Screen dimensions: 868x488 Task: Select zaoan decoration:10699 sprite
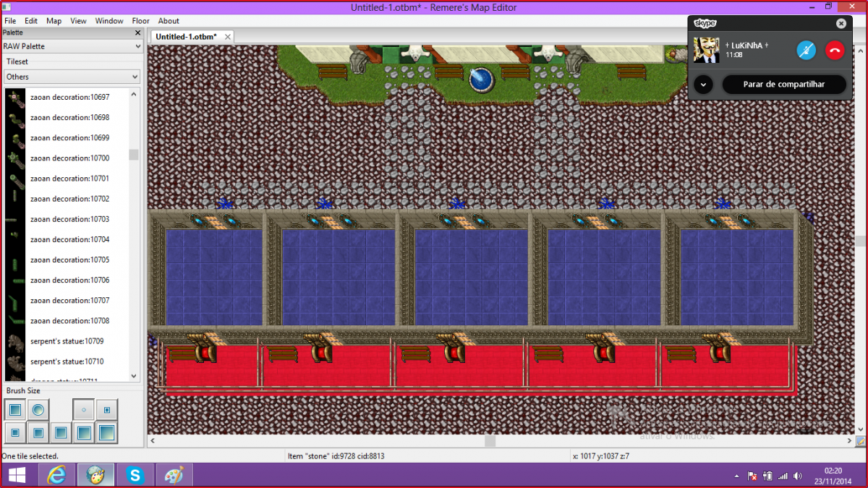pos(67,137)
